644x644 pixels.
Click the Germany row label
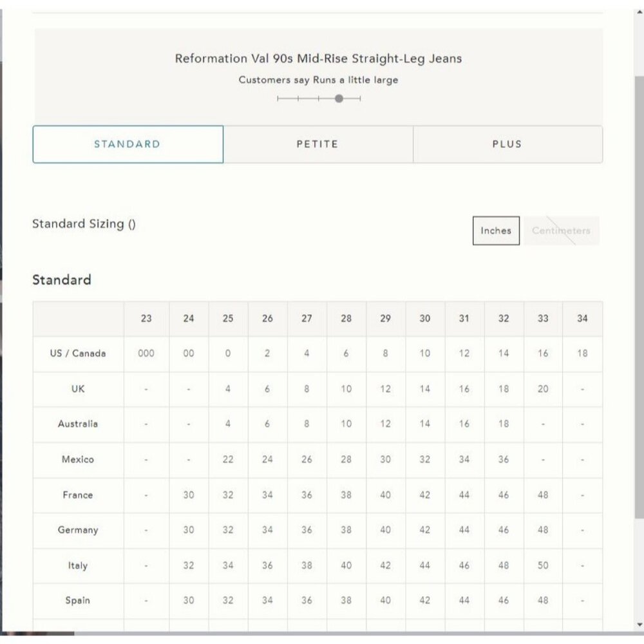pyautogui.click(x=78, y=530)
